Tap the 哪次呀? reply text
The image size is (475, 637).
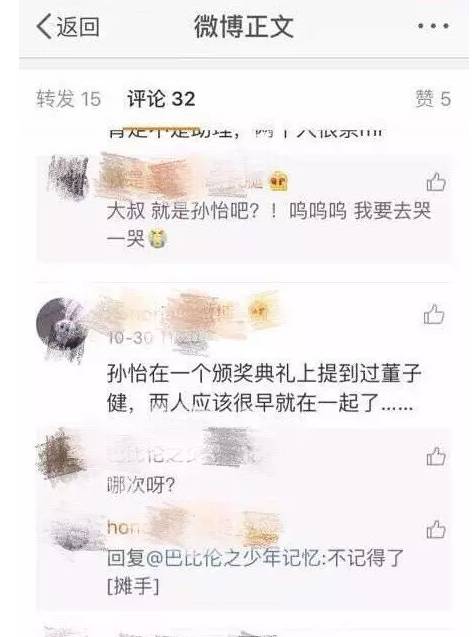coord(141,485)
